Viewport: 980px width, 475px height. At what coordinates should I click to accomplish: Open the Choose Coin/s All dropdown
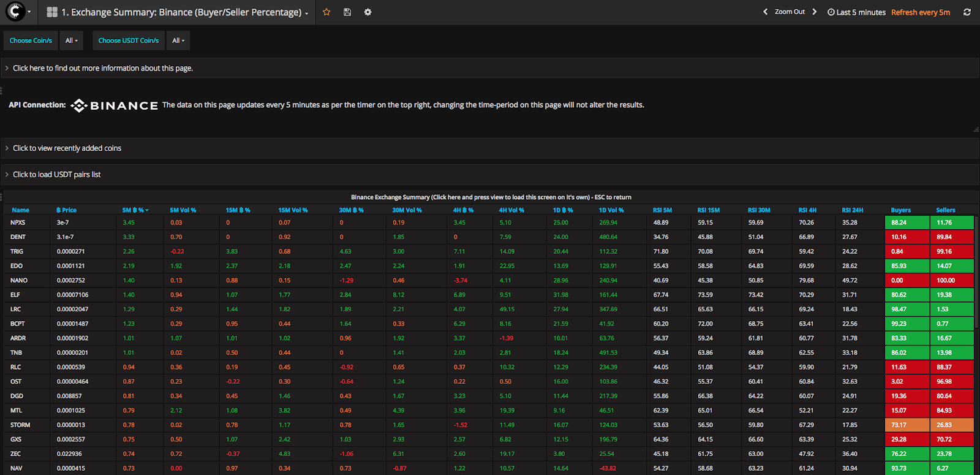[72, 40]
